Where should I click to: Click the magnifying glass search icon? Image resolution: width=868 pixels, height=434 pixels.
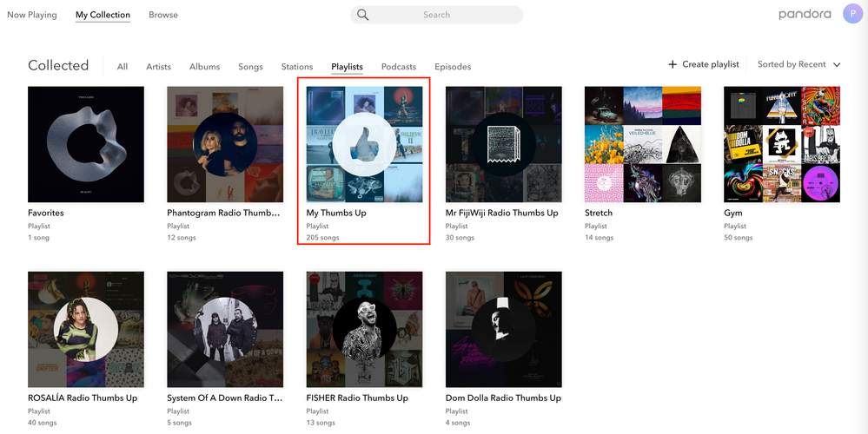[363, 15]
